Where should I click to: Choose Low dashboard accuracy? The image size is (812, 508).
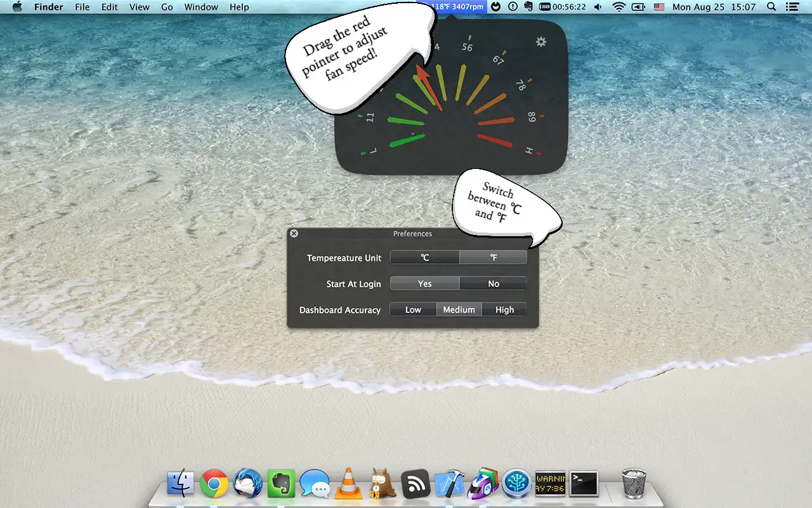tap(413, 309)
